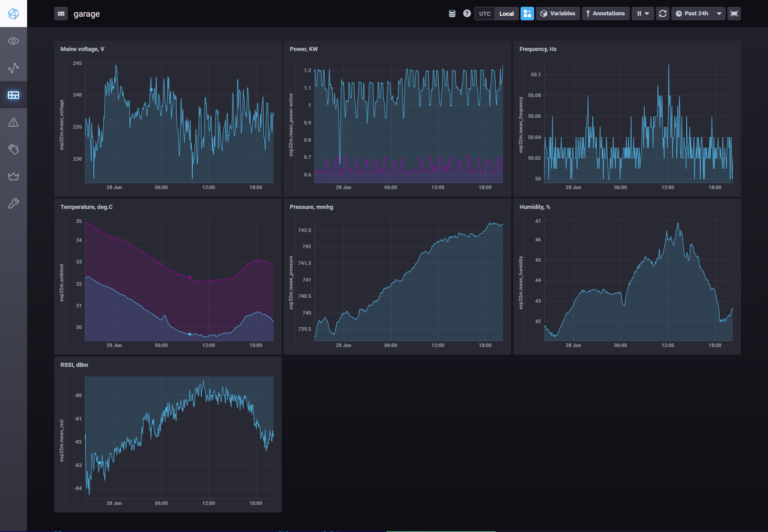The image size is (768, 532).
Task: Click the purple data point on Temperature chart
Action: (x=190, y=277)
